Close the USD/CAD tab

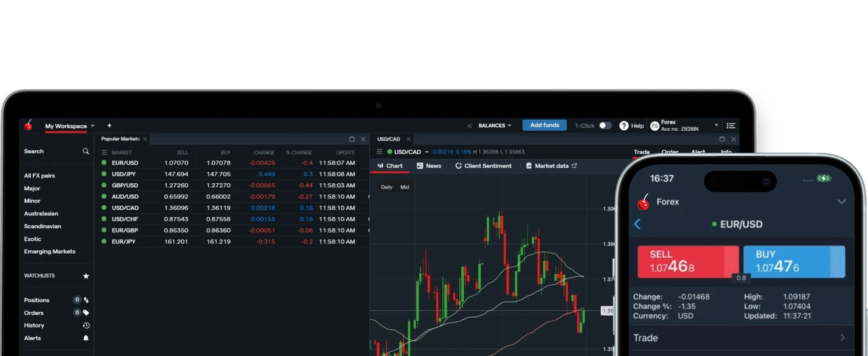pos(408,139)
